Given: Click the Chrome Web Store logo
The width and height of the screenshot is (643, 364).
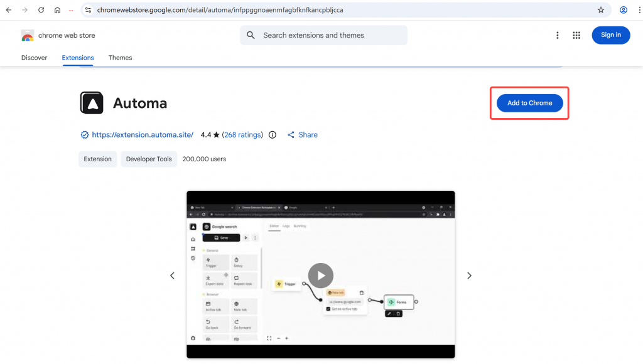Looking at the screenshot, I should tap(28, 36).
